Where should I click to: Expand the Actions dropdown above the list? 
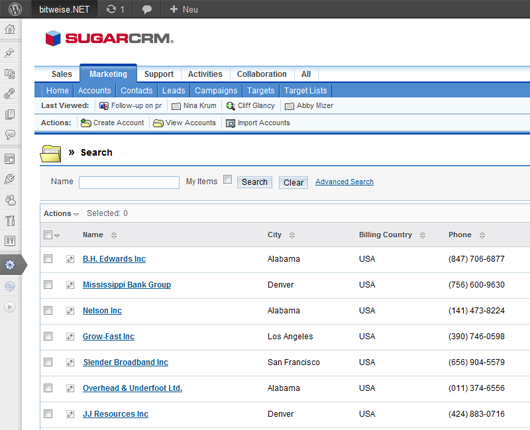61,214
